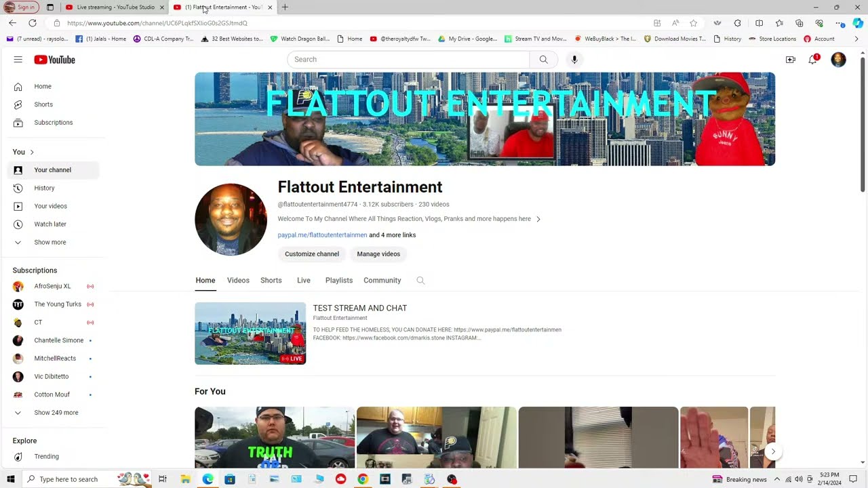Click the YouTube search field
The height and width of the screenshot is (488, 868).
click(x=408, y=60)
